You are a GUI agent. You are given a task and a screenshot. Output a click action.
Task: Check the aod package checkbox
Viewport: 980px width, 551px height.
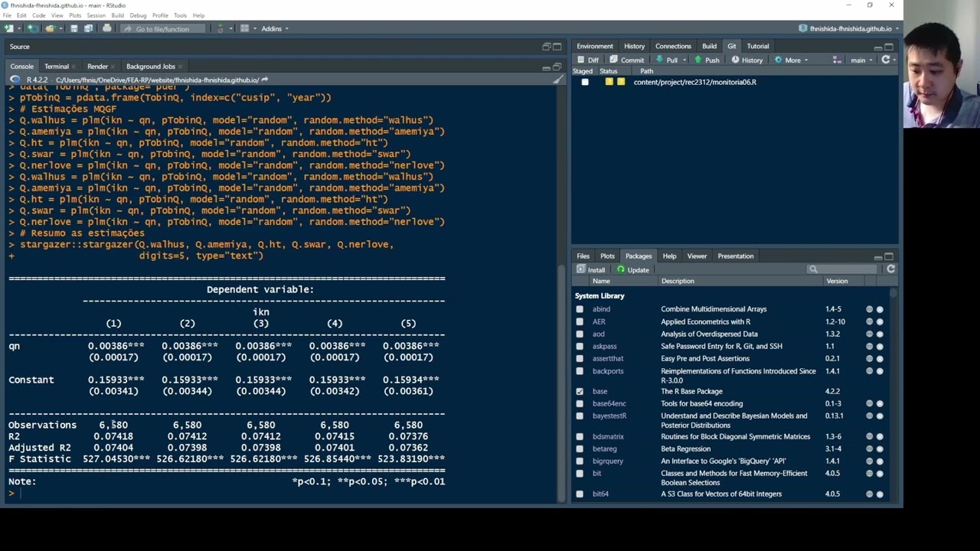click(580, 334)
